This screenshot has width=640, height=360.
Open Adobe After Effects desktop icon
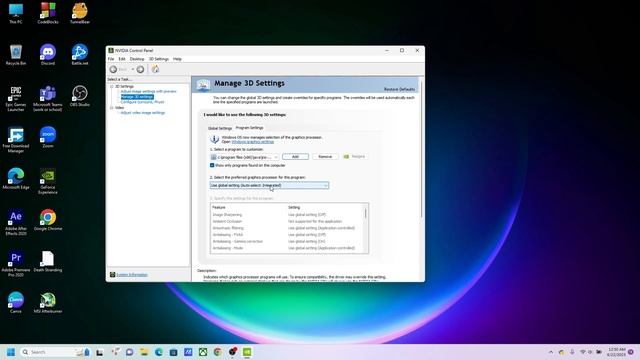16,222
